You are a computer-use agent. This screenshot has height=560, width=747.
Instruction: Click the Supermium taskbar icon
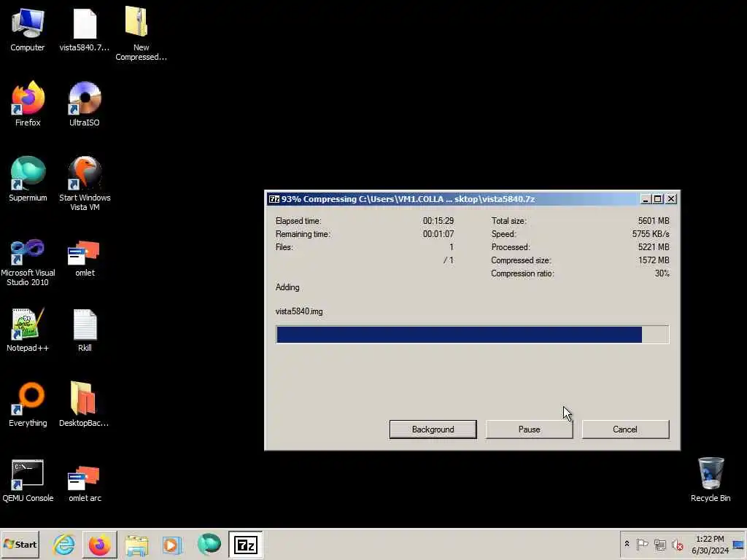[x=209, y=544]
